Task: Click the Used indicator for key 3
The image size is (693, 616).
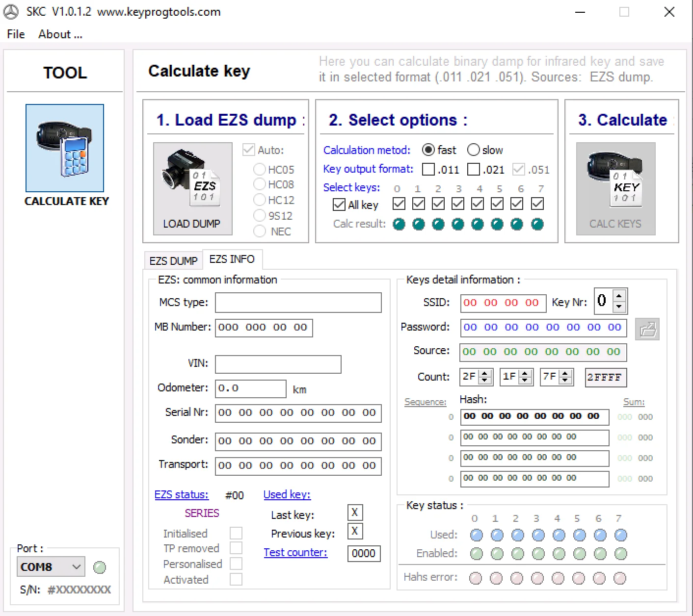Action: tap(538, 535)
